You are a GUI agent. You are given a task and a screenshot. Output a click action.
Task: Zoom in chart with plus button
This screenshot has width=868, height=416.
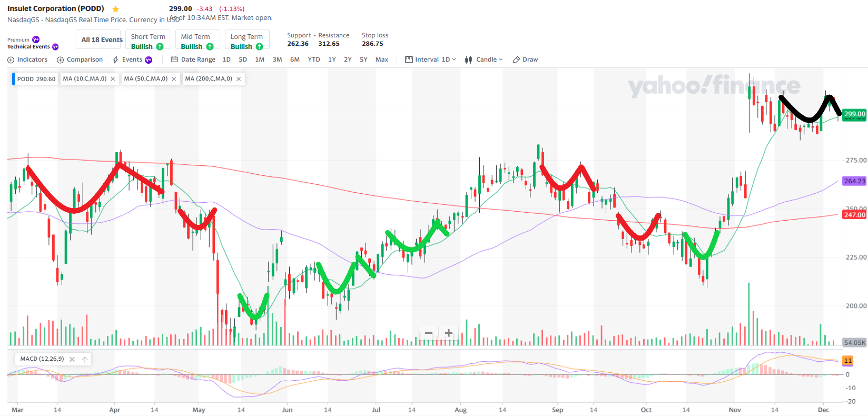tap(449, 333)
